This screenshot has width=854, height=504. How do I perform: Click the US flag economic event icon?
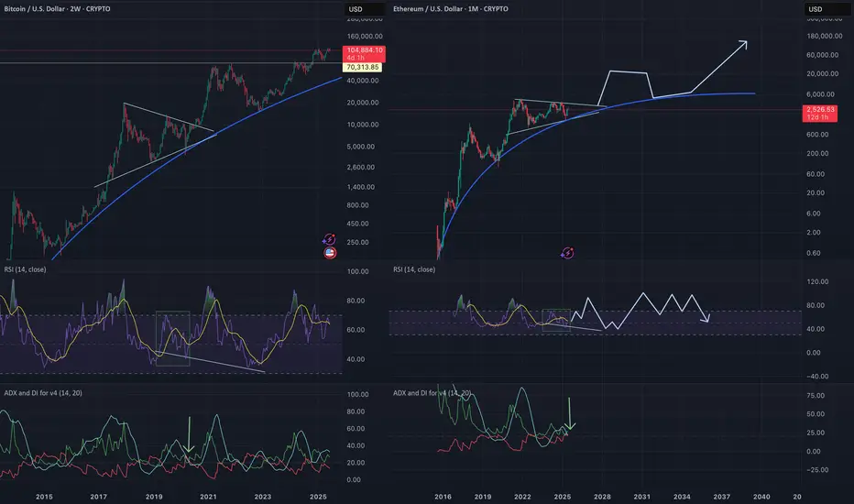tap(330, 253)
